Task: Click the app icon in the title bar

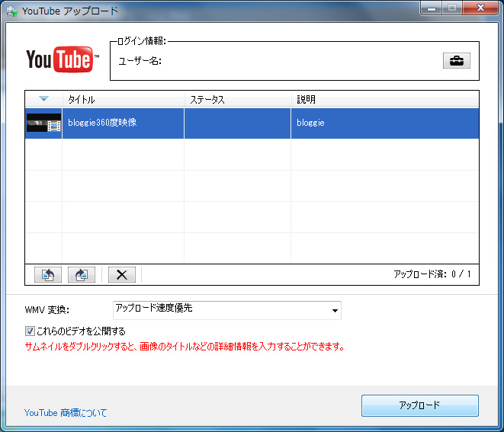Action: [x=12, y=11]
